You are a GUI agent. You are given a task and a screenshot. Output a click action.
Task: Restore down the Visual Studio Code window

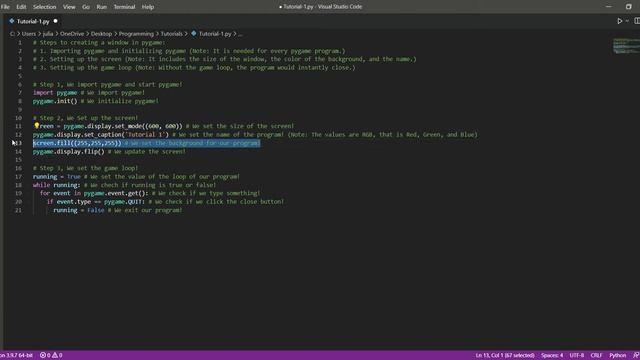click(x=629, y=7)
